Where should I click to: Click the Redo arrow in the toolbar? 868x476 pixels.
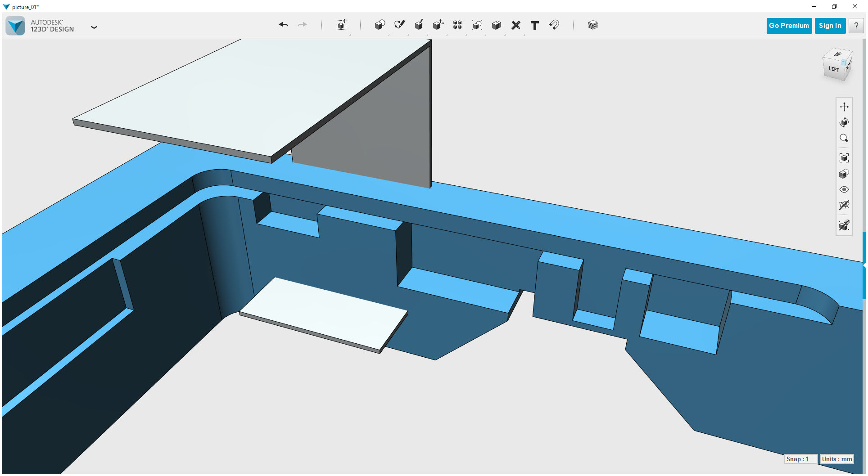click(x=303, y=25)
